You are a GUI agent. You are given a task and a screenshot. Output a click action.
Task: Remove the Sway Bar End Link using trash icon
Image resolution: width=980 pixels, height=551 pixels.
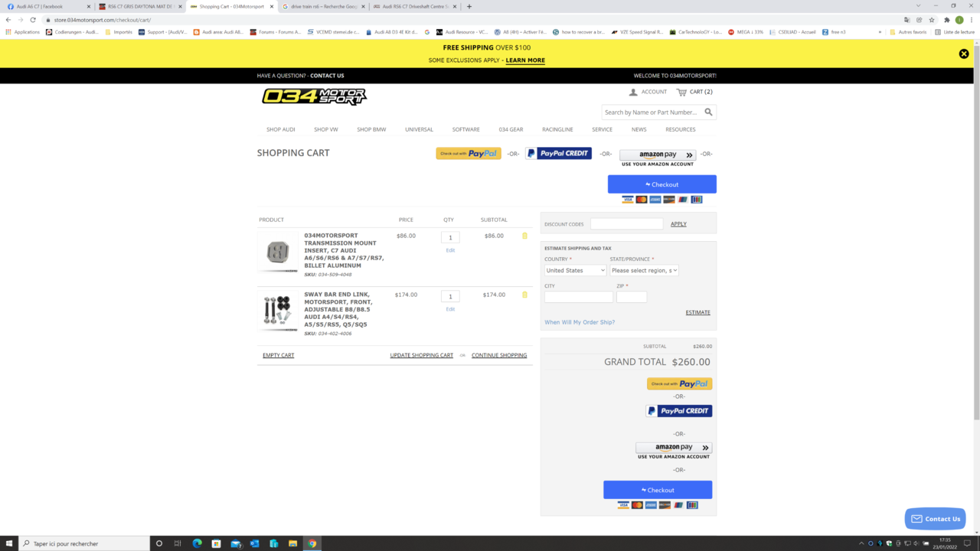(x=524, y=294)
